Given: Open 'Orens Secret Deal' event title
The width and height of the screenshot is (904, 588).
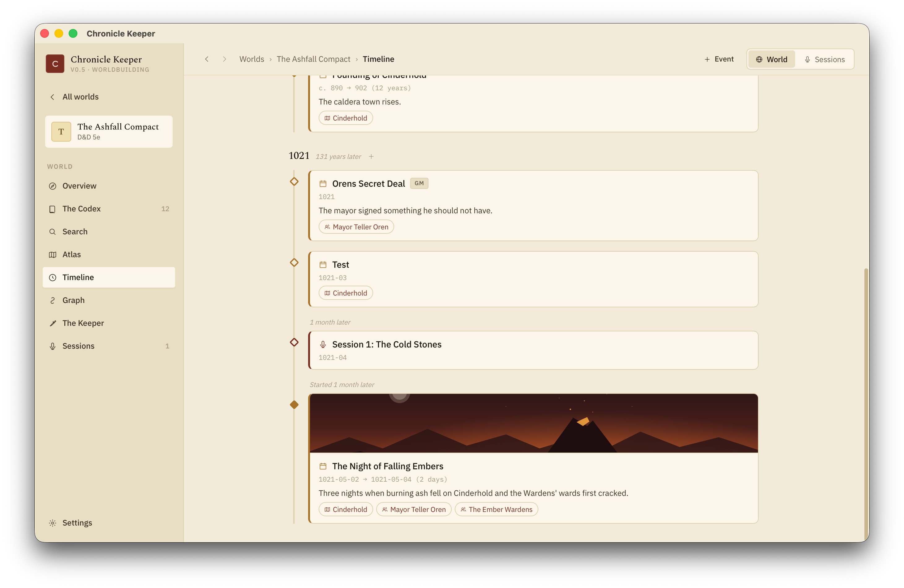Looking at the screenshot, I should pos(368,184).
